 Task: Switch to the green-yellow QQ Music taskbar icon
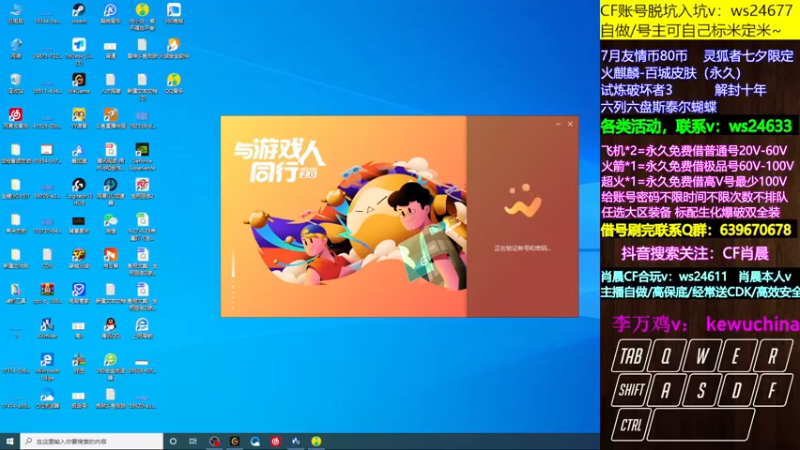tap(316, 441)
